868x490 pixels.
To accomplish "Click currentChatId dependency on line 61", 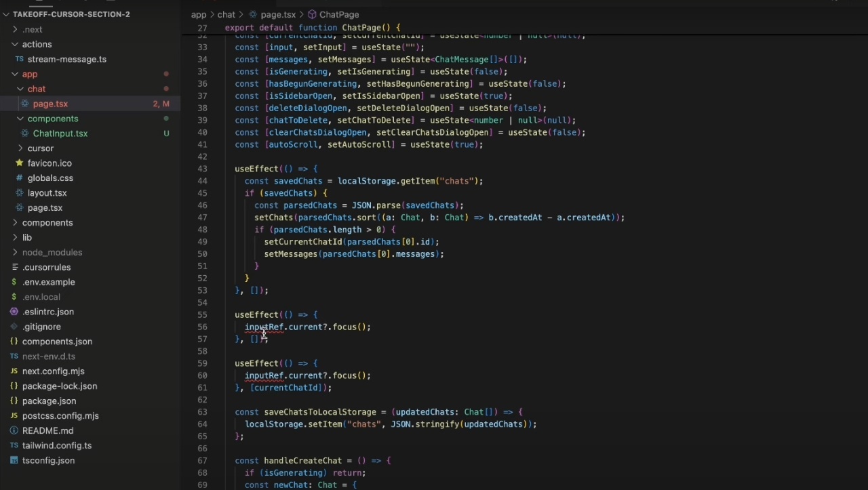I will [285, 388].
